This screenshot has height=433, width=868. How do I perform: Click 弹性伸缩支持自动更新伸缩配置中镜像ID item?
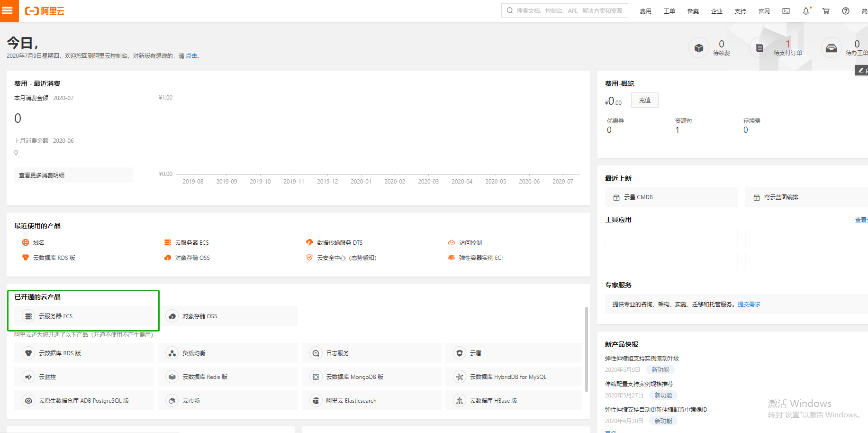656,410
